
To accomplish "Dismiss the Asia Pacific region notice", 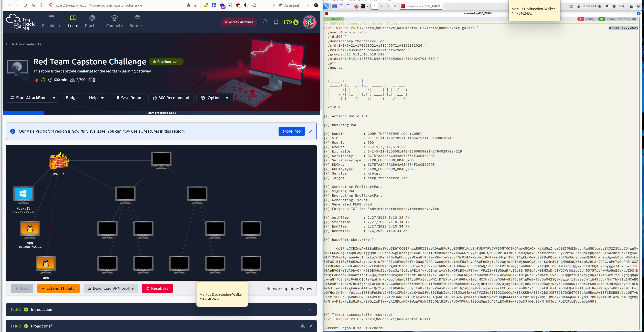I will pyautogui.click(x=310, y=131).
